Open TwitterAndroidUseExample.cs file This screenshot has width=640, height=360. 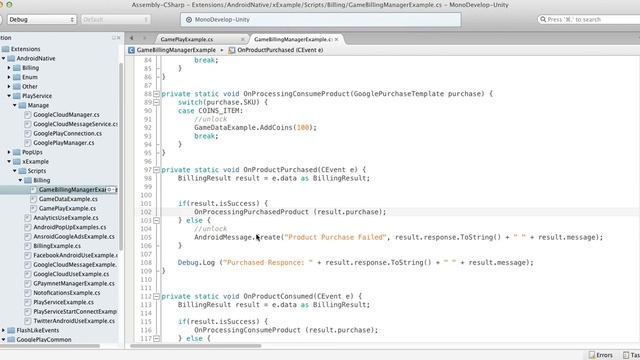pos(74,321)
